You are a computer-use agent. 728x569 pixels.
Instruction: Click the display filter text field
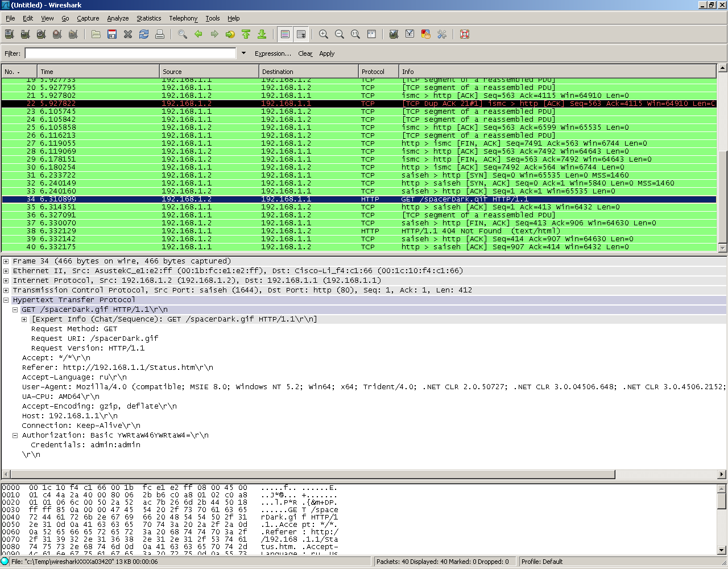[130, 53]
